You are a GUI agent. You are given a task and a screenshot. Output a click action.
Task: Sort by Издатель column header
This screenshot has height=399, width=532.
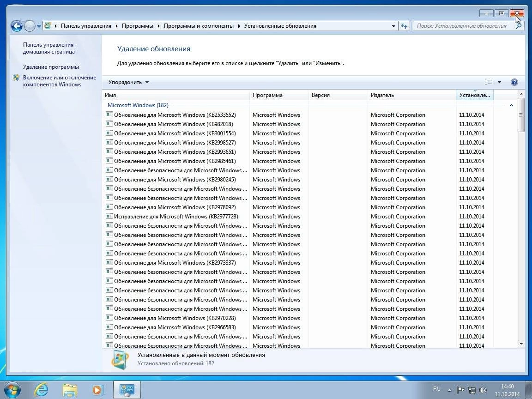click(x=412, y=95)
